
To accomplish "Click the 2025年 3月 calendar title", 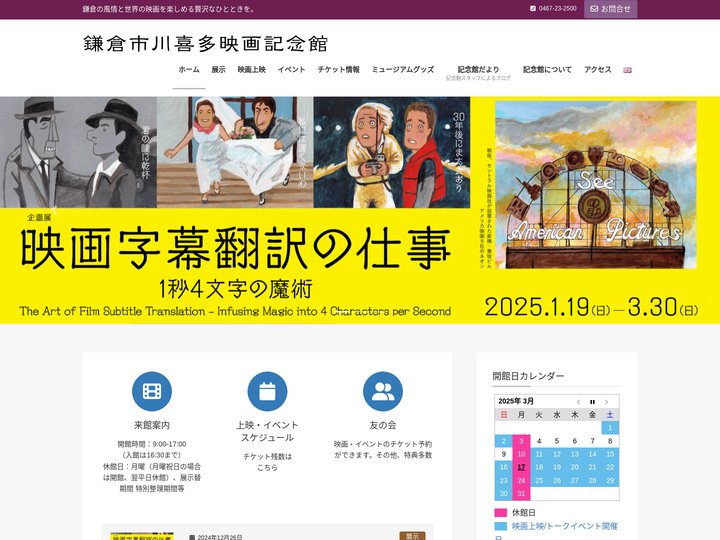I will pos(516,401).
